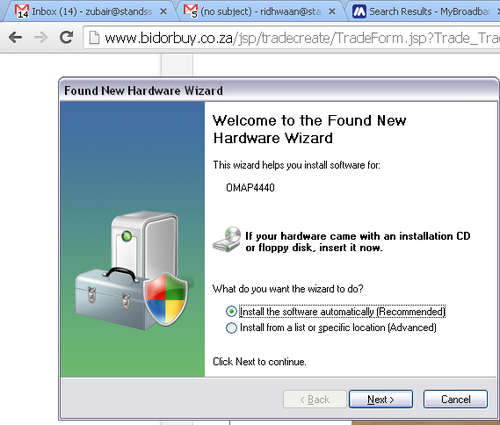Screen dimensions: 500x425
Task: Click the browser back arrow
Action: pyautogui.click(x=15, y=37)
